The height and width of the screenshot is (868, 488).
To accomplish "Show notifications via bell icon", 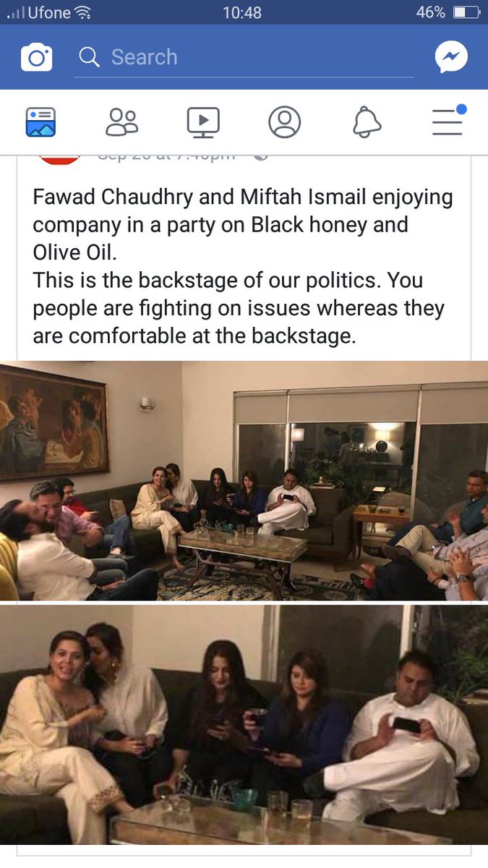I will pyautogui.click(x=367, y=122).
